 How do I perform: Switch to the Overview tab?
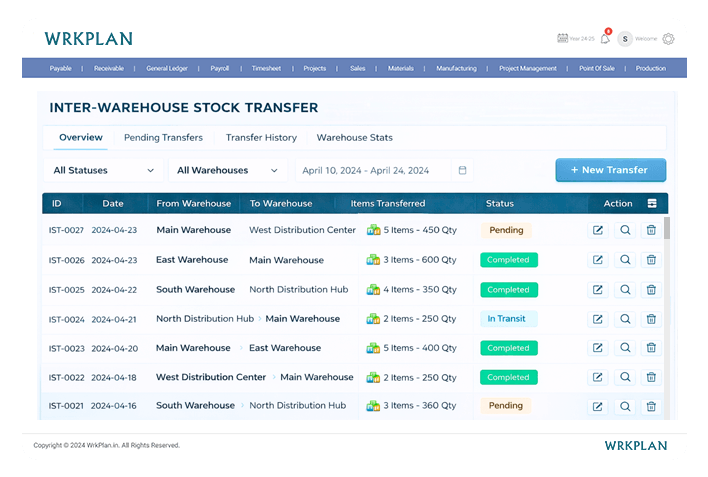tap(81, 137)
